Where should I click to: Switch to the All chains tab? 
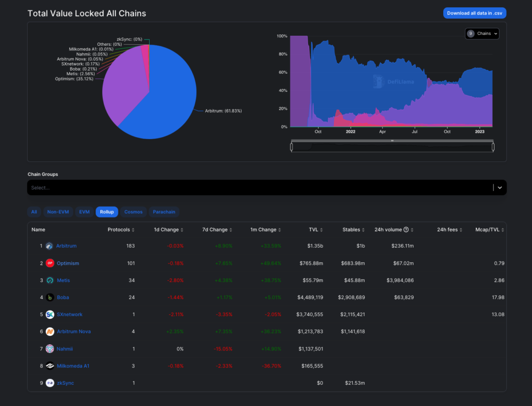pyautogui.click(x=34, y=212)
